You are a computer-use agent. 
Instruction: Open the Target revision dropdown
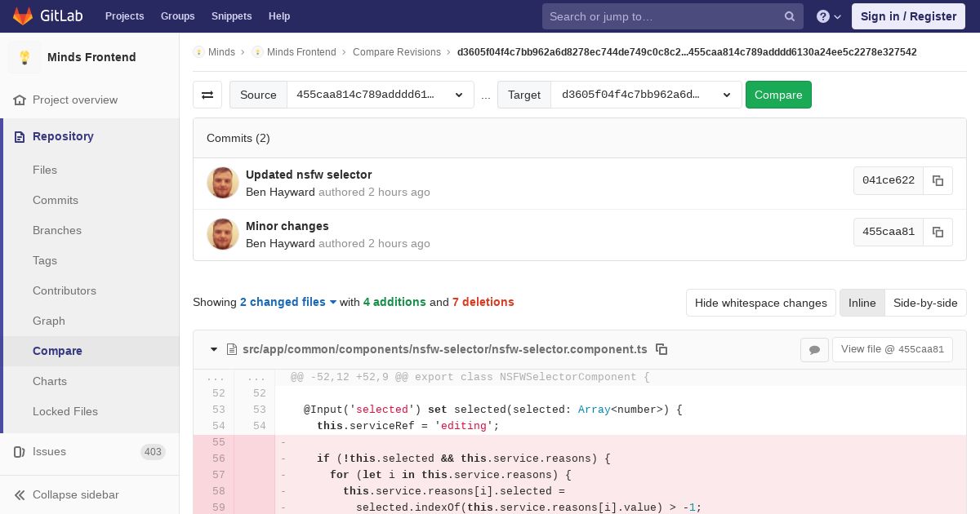tap(646, 95)
